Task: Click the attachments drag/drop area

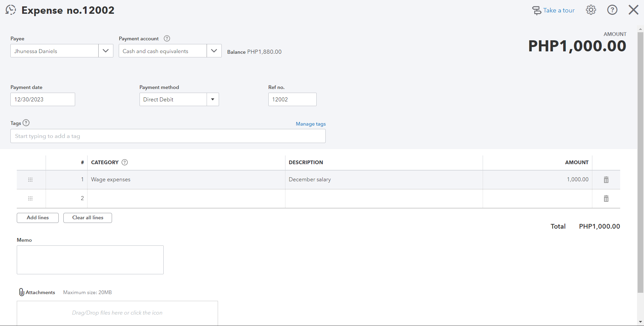Action: pyautogui.click(x=117, y=313)
